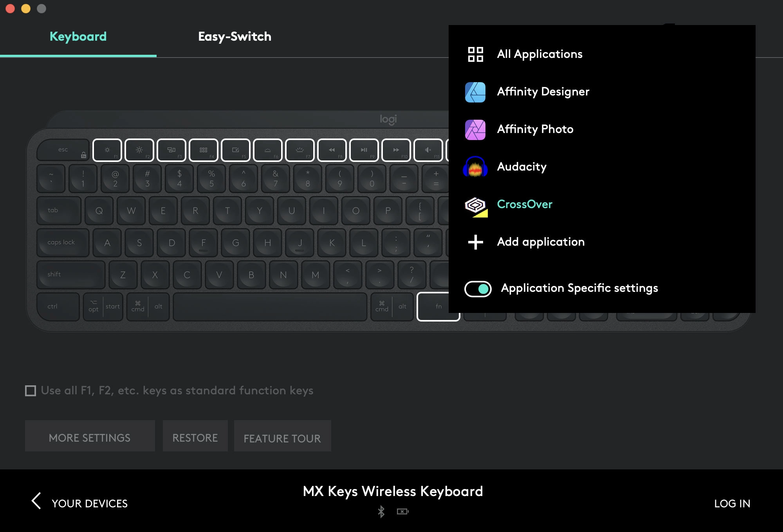Click LOG IN
Screen dimensions: 783x532
732,503
